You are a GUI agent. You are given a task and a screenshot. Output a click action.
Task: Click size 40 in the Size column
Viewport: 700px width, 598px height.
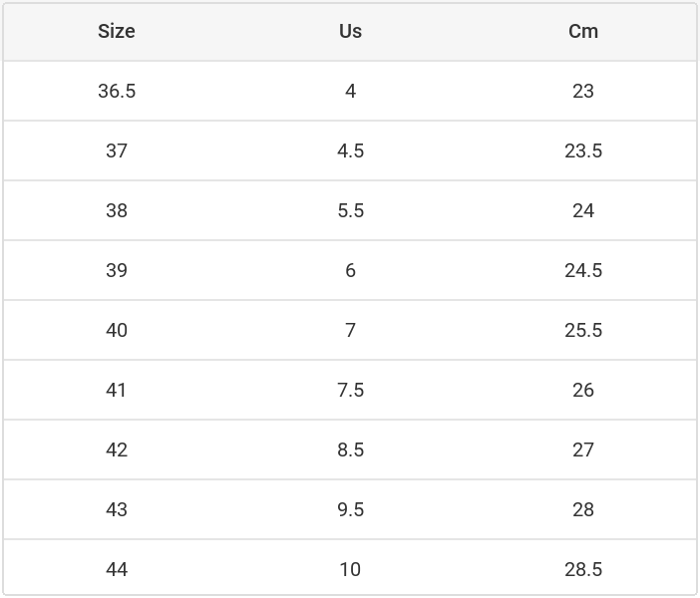pyautogui.click(x=117, y=330)
